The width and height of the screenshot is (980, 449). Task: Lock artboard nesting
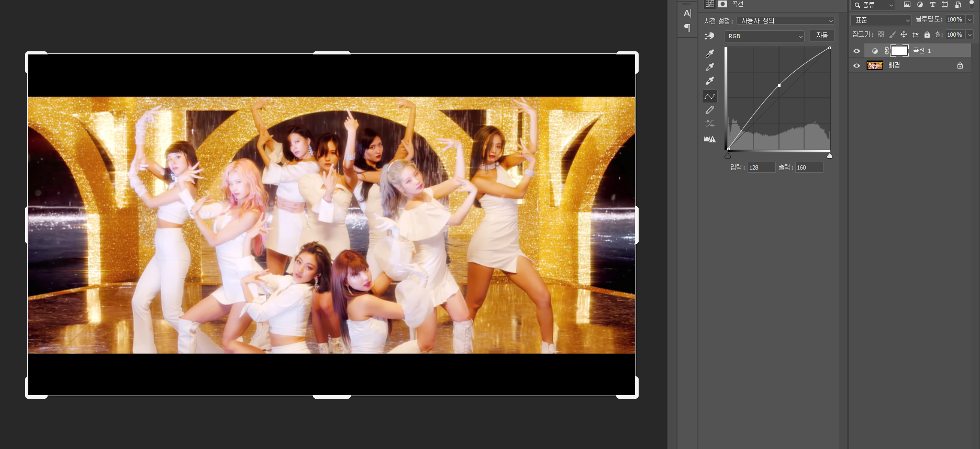915,35
